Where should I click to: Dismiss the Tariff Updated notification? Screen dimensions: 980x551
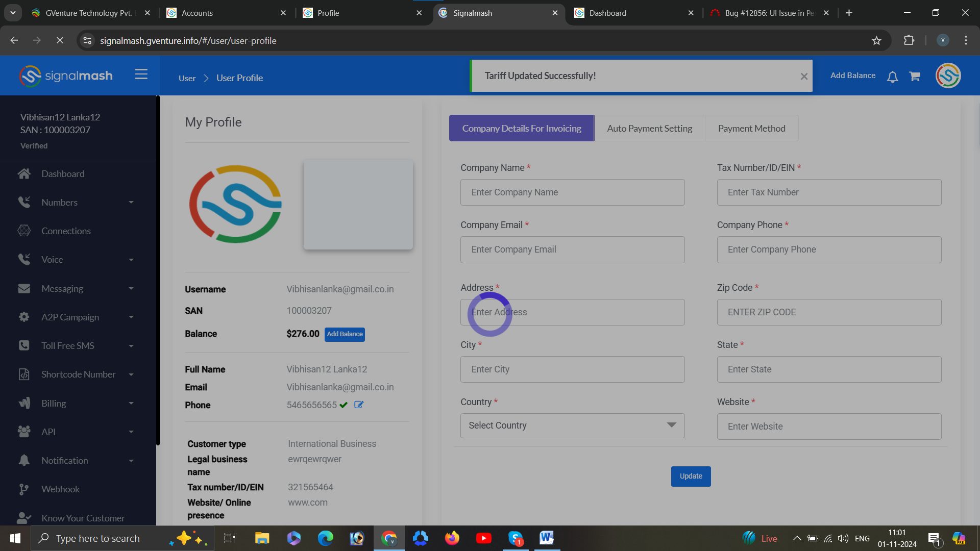tap(804, 77)
